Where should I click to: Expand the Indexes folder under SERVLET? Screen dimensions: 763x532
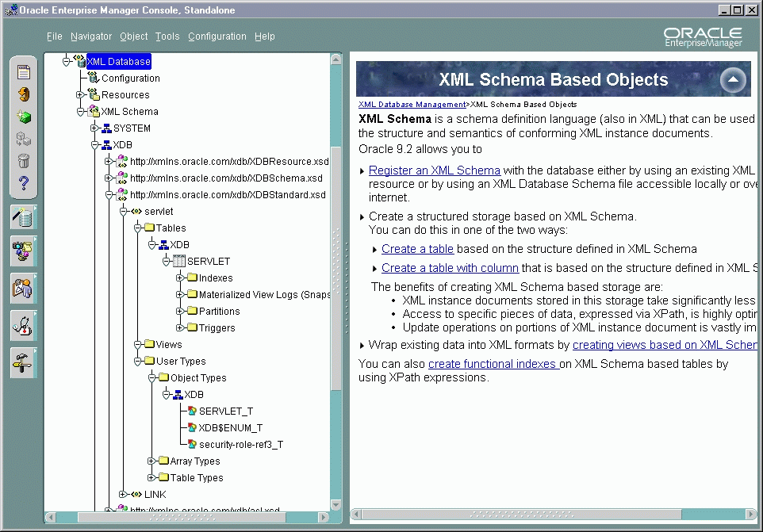click(x=180, y=278)
